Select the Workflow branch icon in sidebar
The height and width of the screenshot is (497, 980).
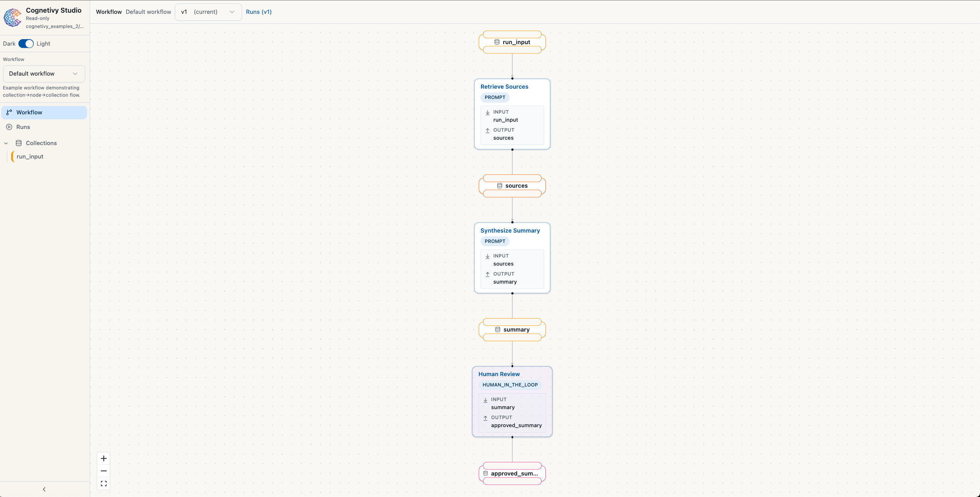click(10, 112)
